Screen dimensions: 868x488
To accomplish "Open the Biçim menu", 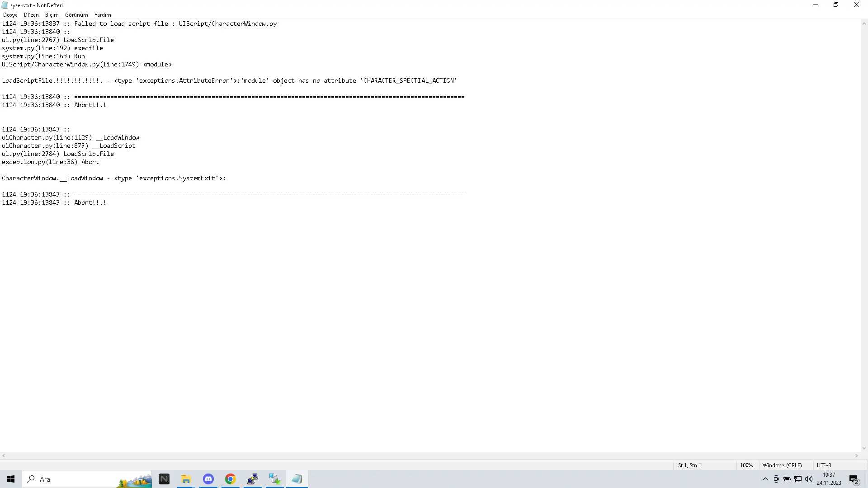I will 52,15.
